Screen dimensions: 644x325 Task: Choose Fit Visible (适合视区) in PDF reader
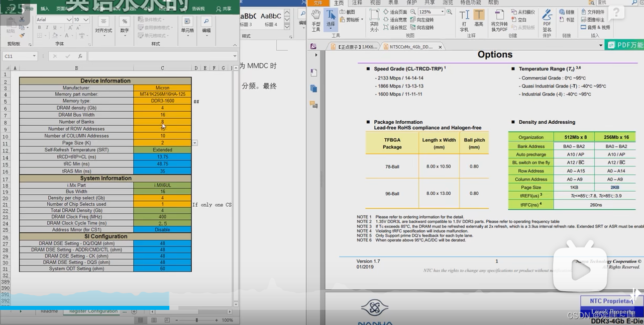point(394,28)
